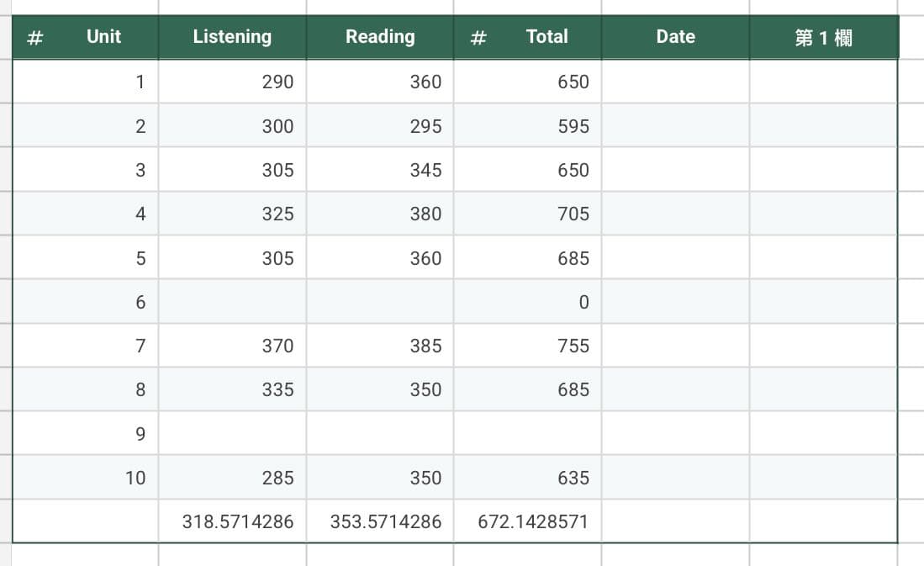
Task: Click the Reading average 353.5714286 cell
Action: tap(380, 521)
